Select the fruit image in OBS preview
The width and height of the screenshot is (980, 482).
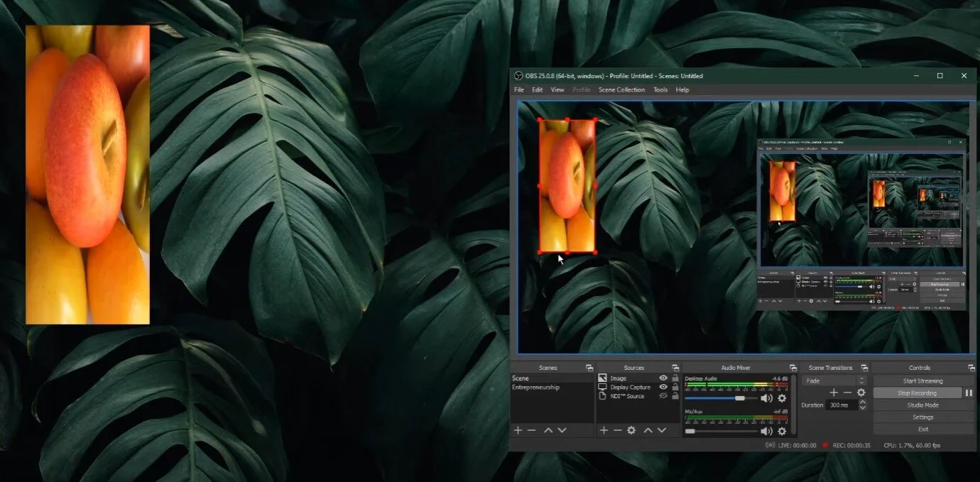pos(567,185)
